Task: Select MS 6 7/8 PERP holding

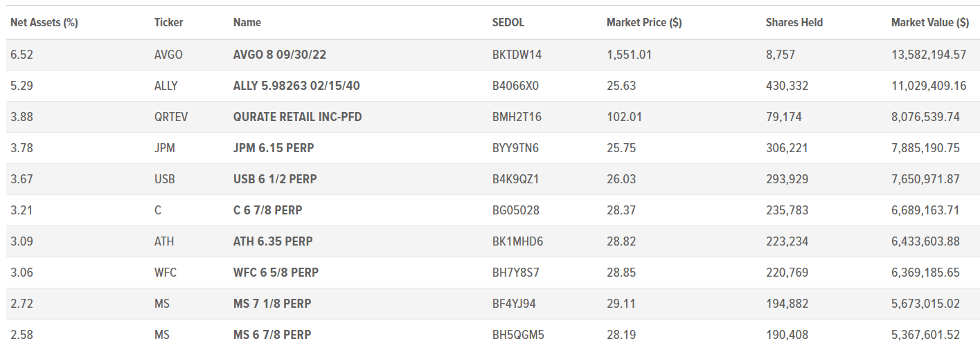Action: (272, 335)
